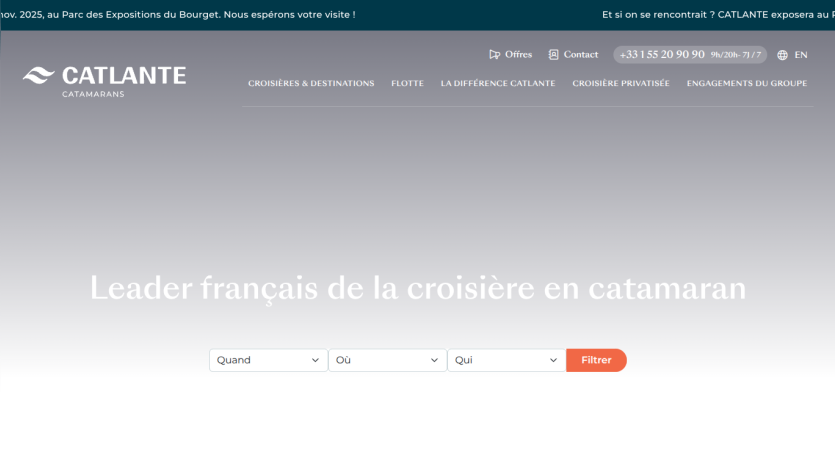Screen dimensions: 835x469
Task: Click the 'Et si on se rencontrait' banner text
Action: click(x=718, y=15)
